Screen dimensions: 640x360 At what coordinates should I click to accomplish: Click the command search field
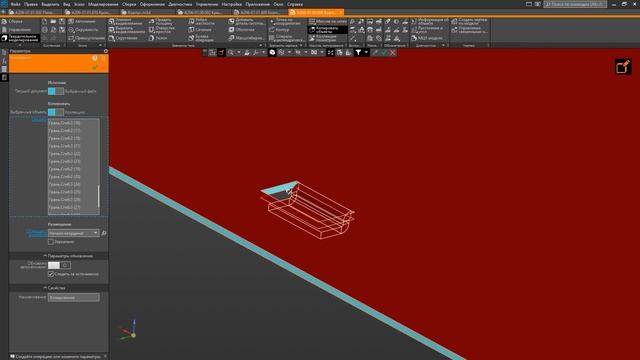click(x=575, y=4)
